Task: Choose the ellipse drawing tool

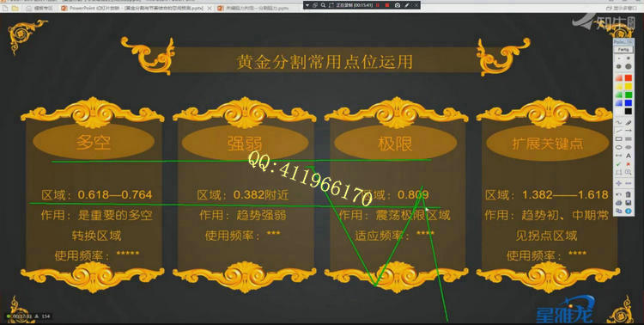Action: (x=618, y=147)
